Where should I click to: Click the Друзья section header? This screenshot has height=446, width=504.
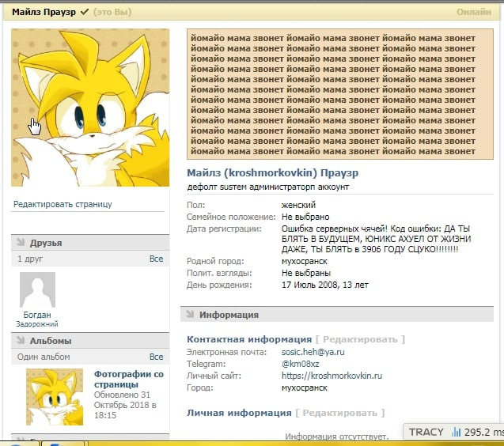pos(90,243)
